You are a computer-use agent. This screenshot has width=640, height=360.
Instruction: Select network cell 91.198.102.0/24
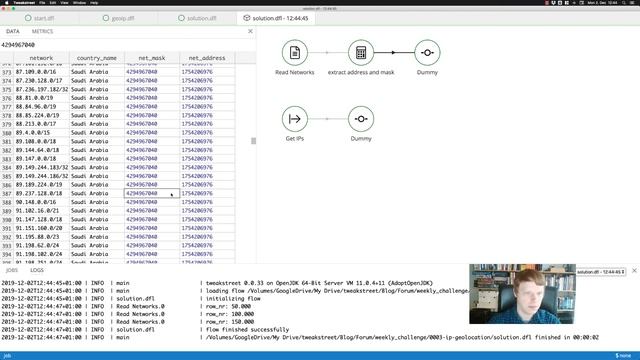[41, 254]
